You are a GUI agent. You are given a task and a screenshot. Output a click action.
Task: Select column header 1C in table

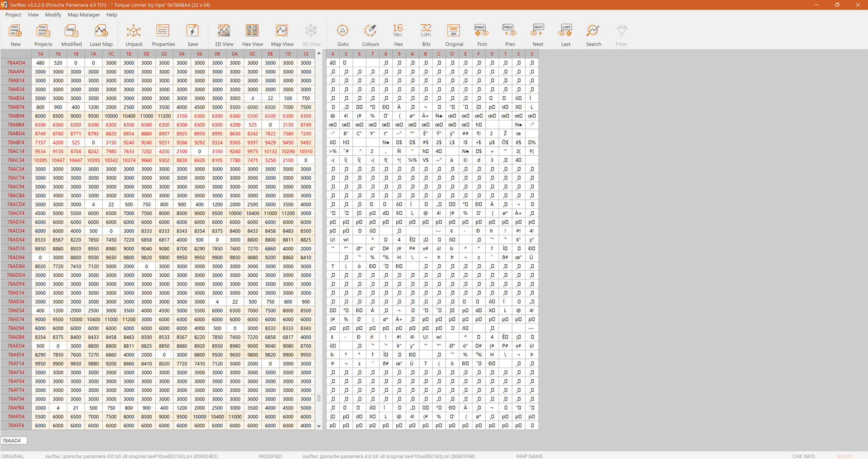(111, 54)
